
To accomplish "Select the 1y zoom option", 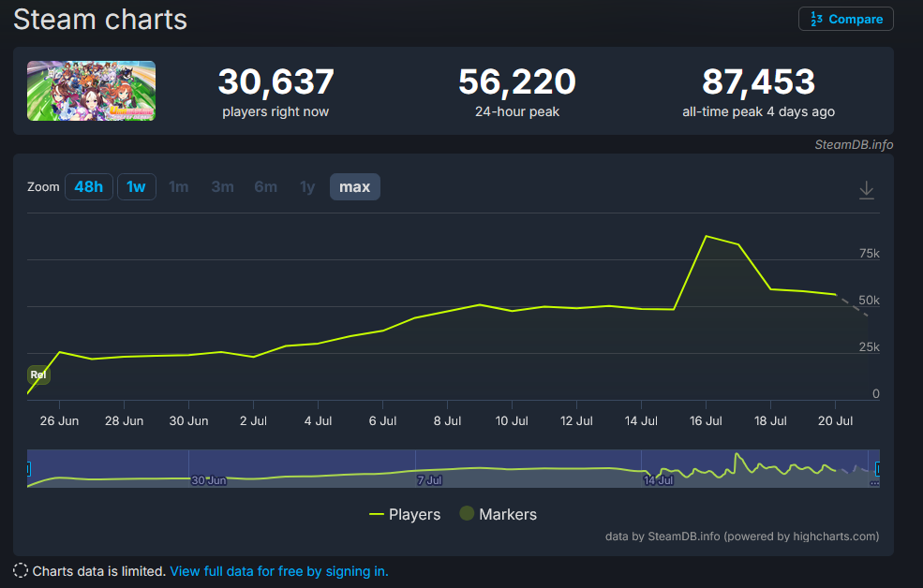I will click(x=307, y=187).
